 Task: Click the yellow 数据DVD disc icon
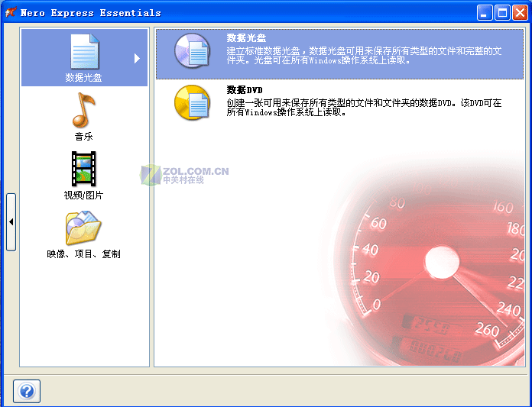193,102
